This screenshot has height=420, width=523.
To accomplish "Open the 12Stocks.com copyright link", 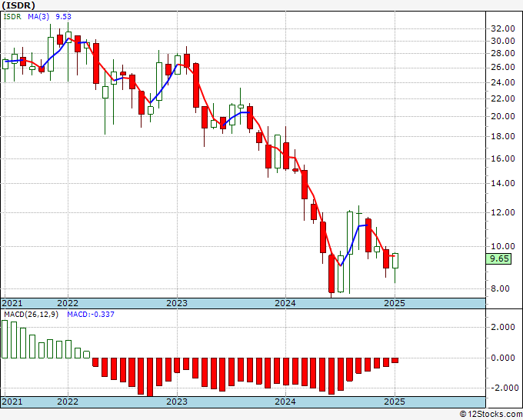I will [x=491, y=415].
